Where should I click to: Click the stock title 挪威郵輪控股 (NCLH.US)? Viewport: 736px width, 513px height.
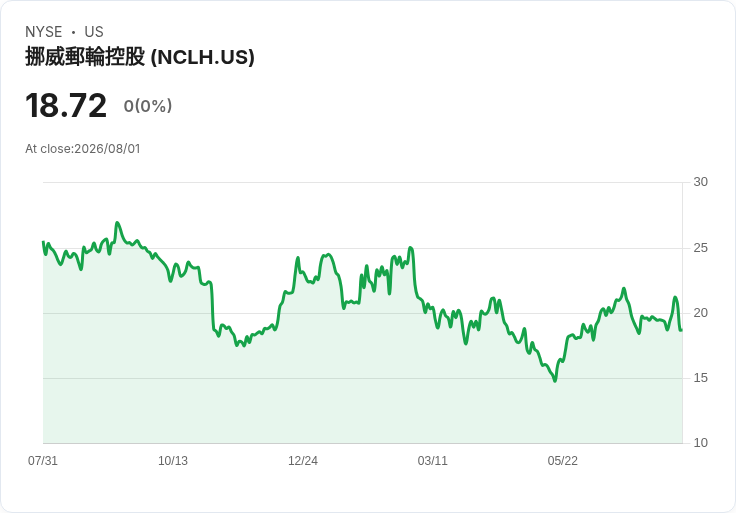139,57
